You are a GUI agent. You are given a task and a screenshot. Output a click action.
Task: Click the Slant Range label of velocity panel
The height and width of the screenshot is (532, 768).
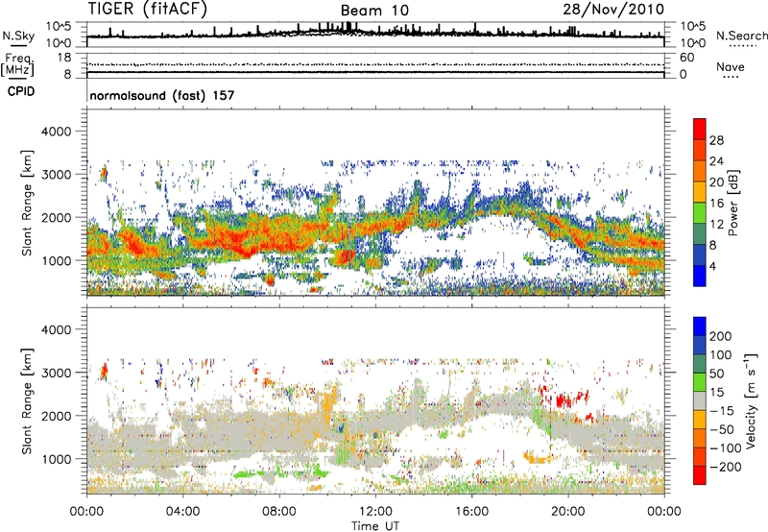point(27,401)
